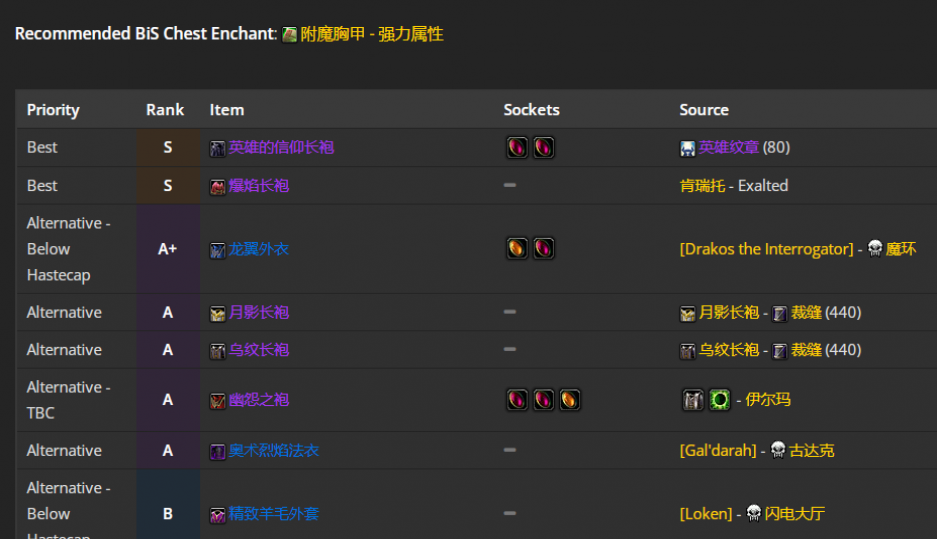Sort table by Priority column header
This screenshot has height=539, width=937.
click(53, 110)
